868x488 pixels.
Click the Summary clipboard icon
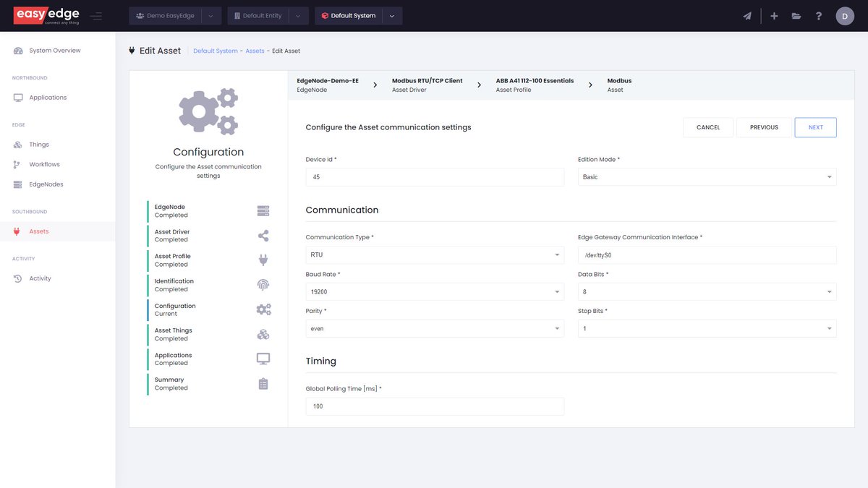pyautogui.click(x=263, y=382)
